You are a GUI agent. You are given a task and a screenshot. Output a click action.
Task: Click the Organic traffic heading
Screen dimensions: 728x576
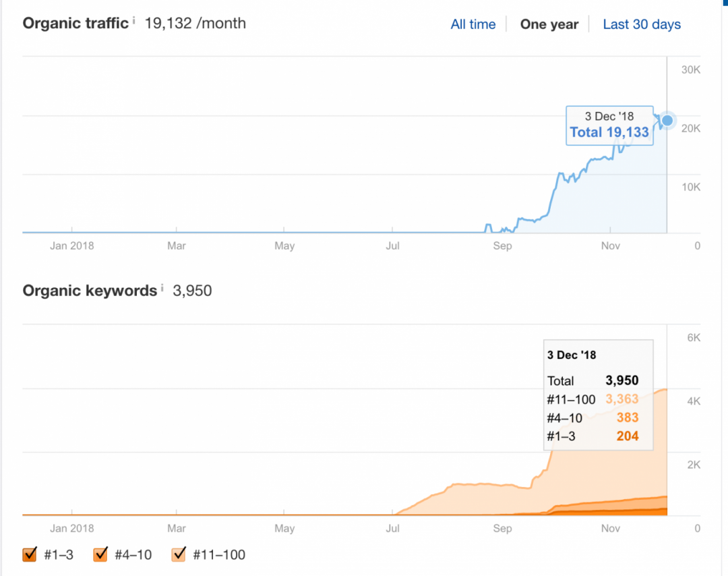tap(75, 23)
